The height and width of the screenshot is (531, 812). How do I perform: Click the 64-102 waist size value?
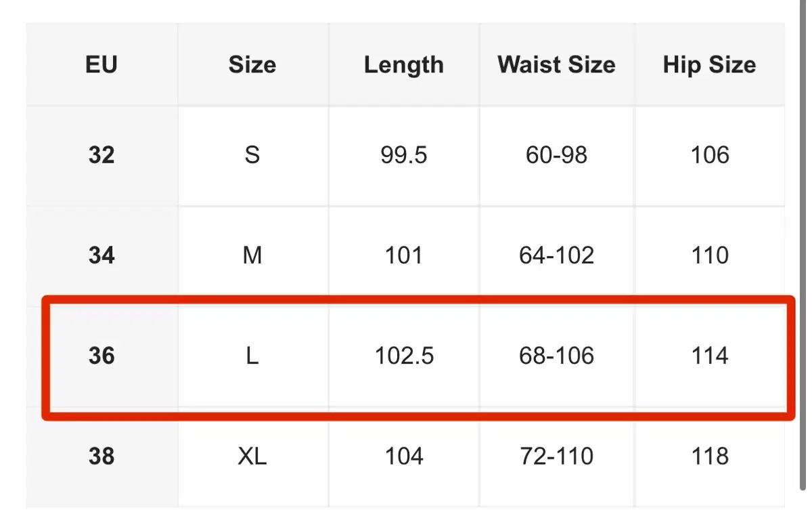point(556,255)
